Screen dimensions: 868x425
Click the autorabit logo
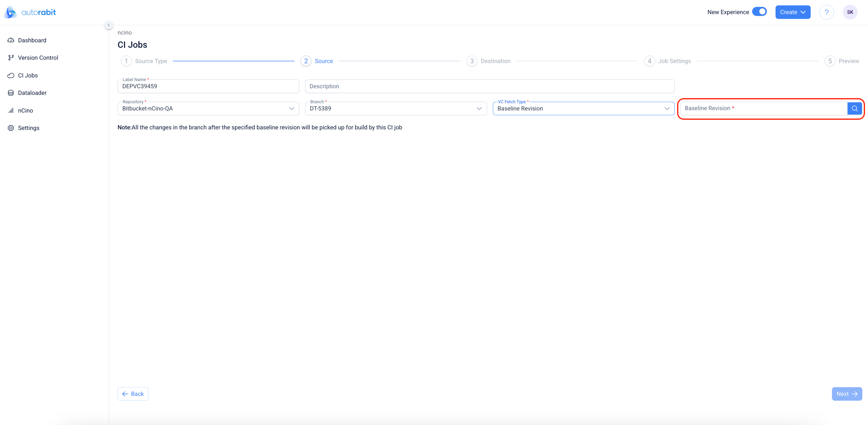pyautogui.click(x=30, y=12)
